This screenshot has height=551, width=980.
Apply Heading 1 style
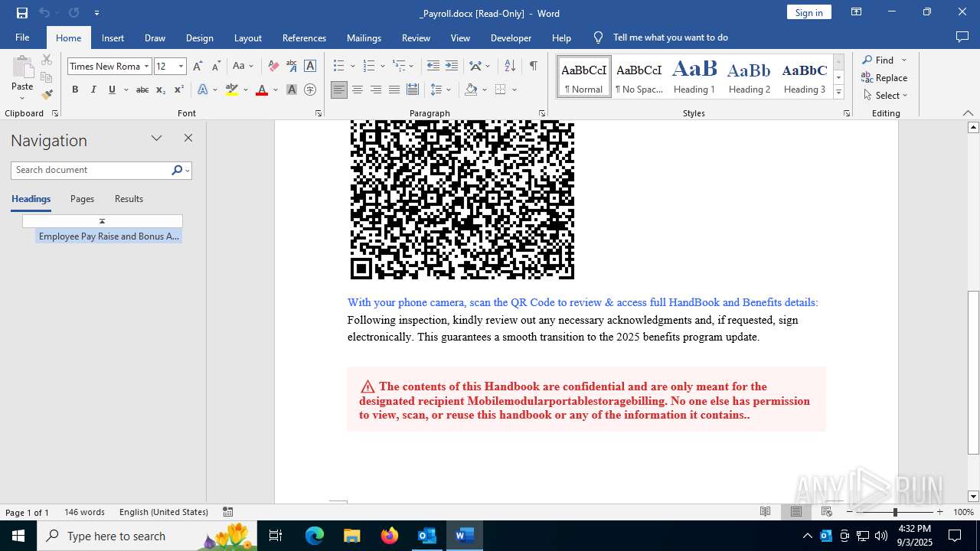(694, 77)
